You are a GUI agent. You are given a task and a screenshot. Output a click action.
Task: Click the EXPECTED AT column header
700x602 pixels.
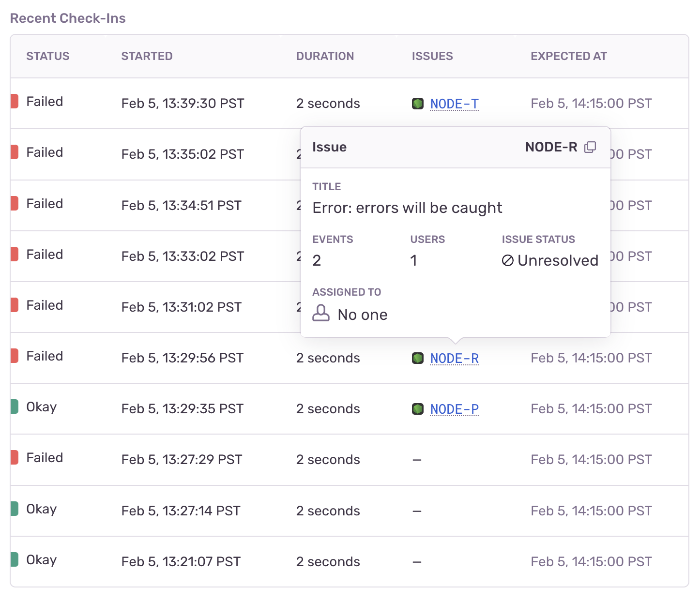568,56
